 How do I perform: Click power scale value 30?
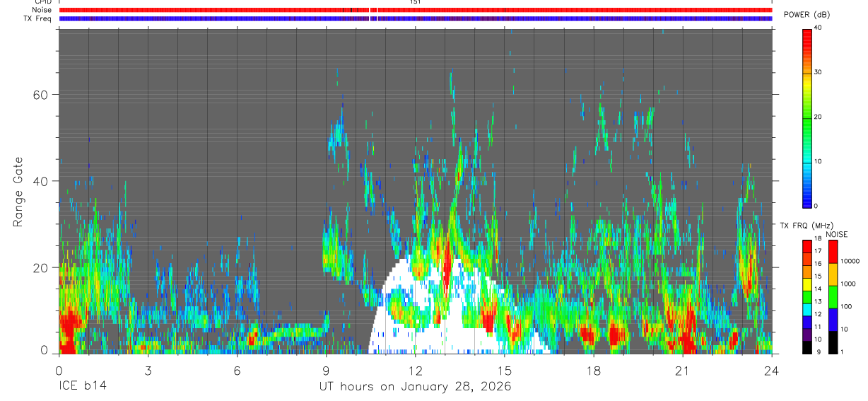tap(819, 72)
